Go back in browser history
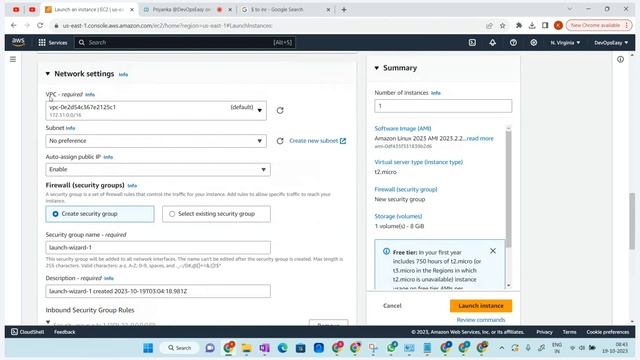 tap(13, 25)
